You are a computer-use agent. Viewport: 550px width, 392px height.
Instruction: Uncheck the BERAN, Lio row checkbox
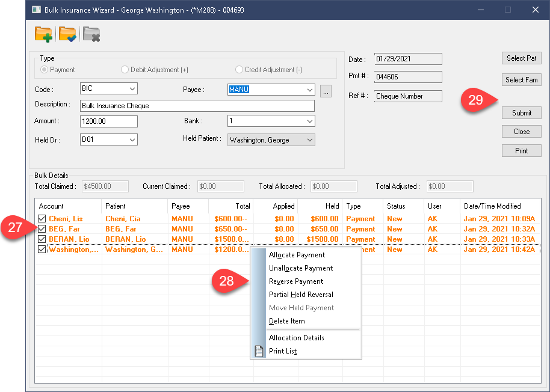42,239
